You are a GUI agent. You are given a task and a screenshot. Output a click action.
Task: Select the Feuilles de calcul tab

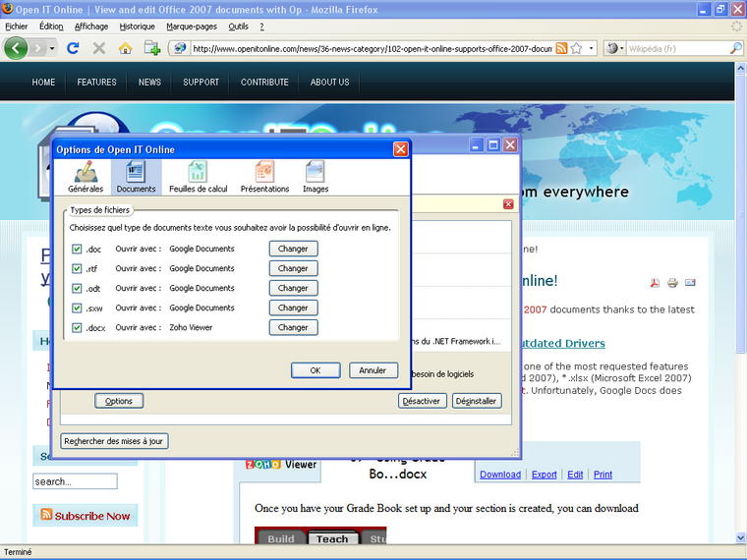[199, 177]
